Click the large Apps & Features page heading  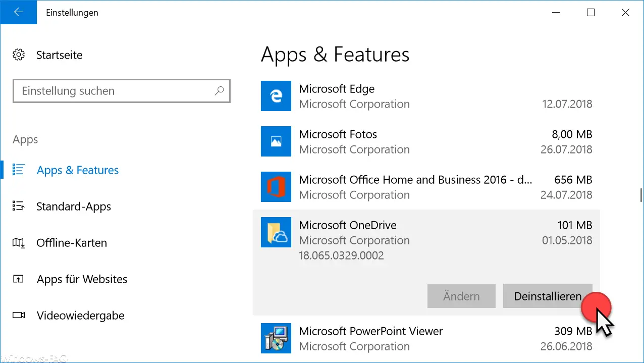pyautogui.click(x=335, y=55)
